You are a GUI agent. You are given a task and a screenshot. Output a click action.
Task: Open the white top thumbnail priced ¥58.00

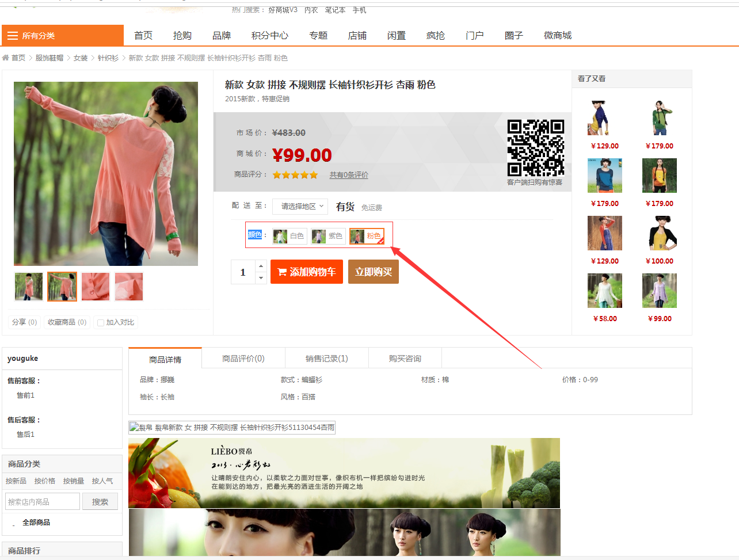pyautogui.click(x=605, y=291)
